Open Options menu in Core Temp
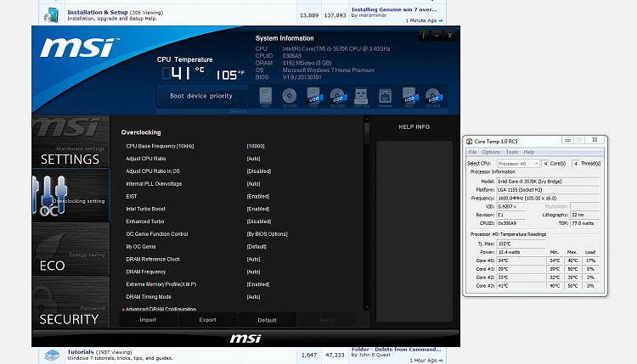This screenshot has width=637, height=364. pyautogui.click(x=491, y=152)
